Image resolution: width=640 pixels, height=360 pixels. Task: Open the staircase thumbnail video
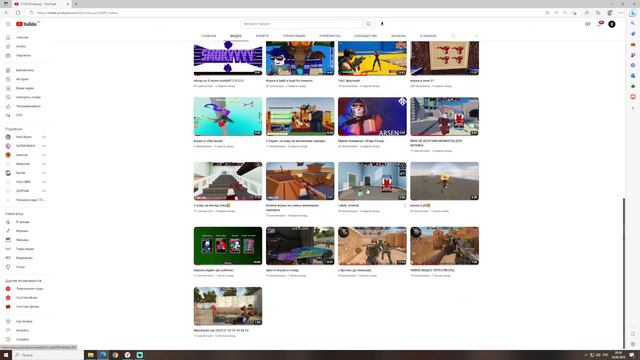point(228,181)
